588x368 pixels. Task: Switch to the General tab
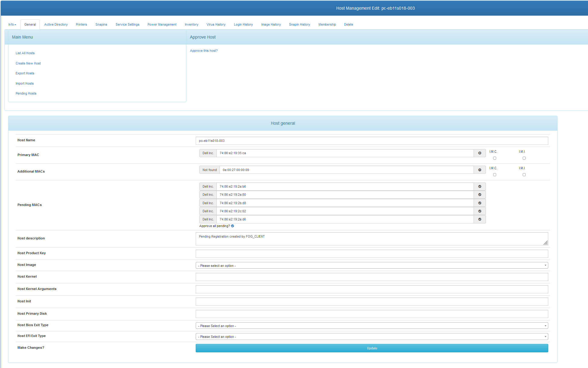[x=30, y=25]
